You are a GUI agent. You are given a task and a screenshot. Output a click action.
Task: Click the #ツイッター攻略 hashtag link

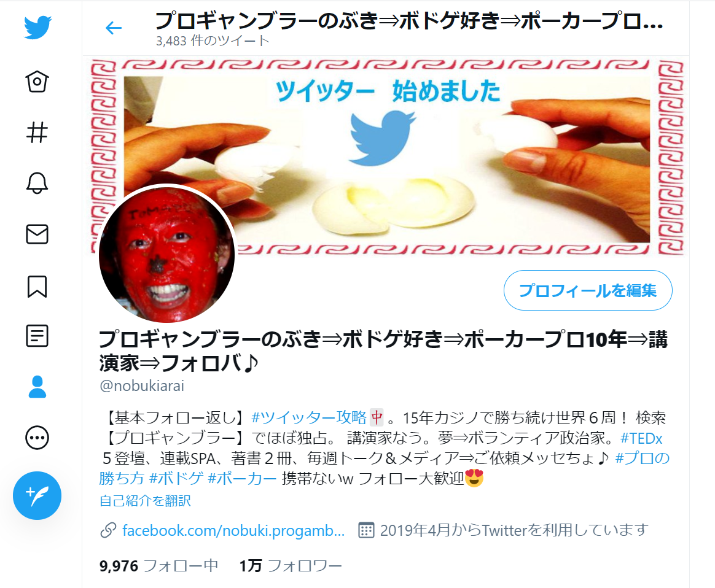[309, 417]
